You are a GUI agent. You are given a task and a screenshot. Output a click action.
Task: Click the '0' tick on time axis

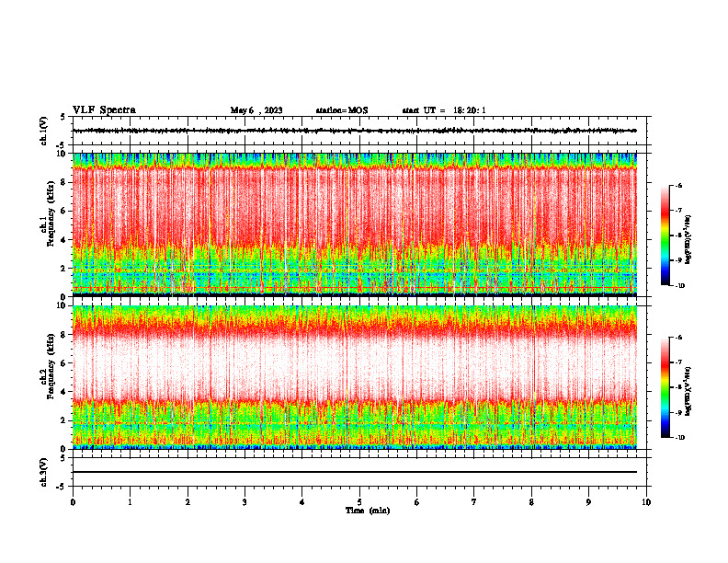(73, 502)
